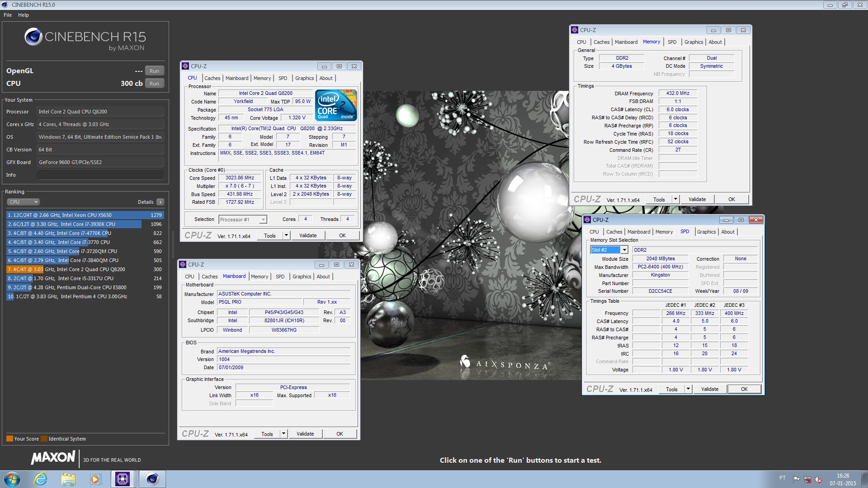The image size is (868, 488).
Task: Switch to Caches tab in CPU window
Action: point(212,78)
